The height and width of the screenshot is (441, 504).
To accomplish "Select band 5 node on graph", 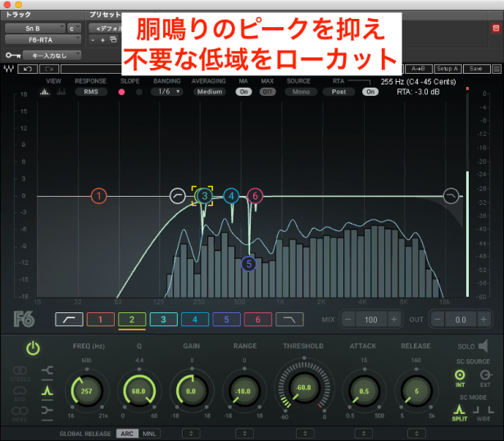I will tap(249, 264).
